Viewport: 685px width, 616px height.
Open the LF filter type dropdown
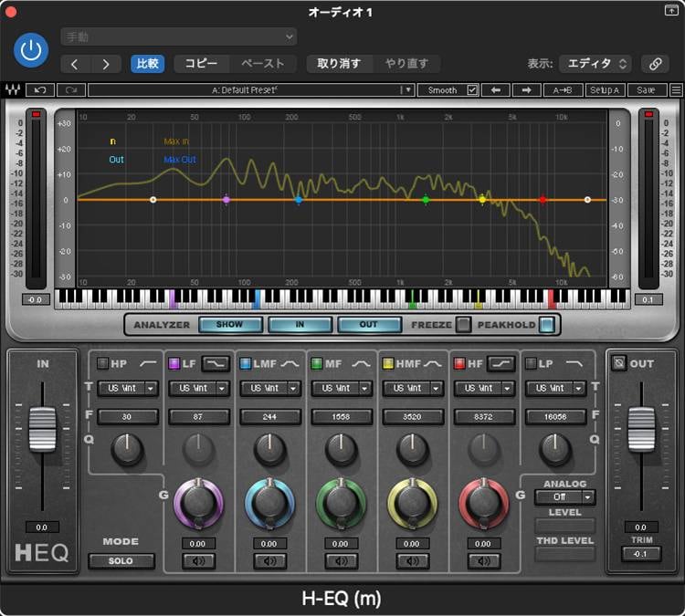pos(199,388)
